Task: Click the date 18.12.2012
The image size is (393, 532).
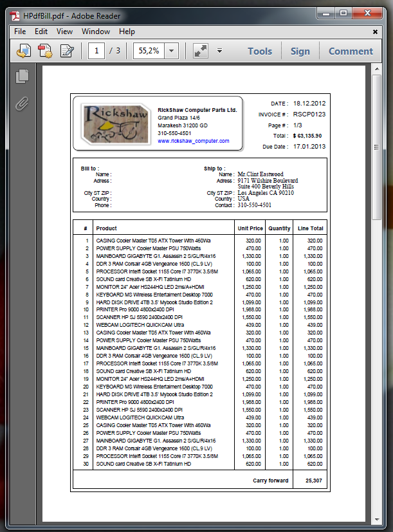Action: [x=309, y=104]
